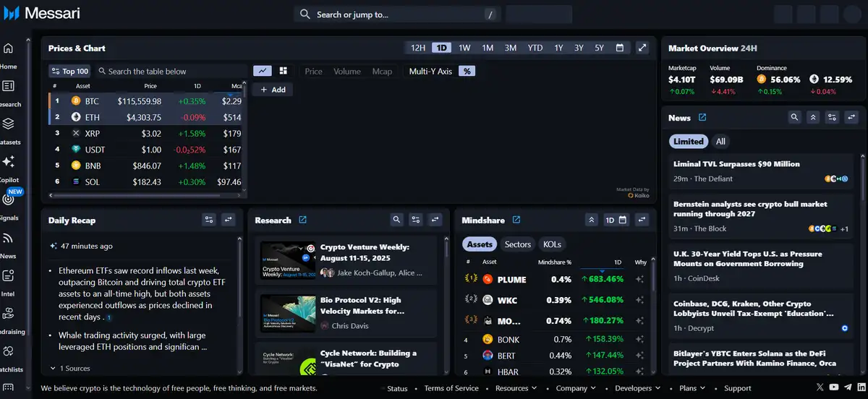Expand the 1 Sources section in Daily Recap
Viewport: 868px width, 399px height.
[70, 368]
